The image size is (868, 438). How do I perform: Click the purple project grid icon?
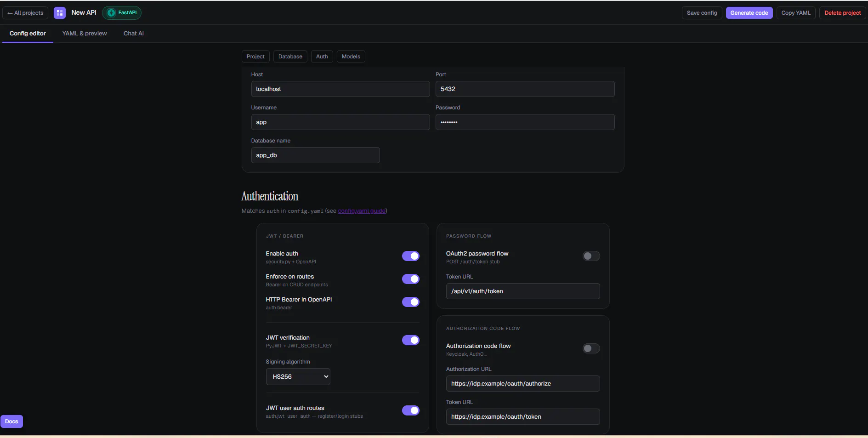[60, 13]
